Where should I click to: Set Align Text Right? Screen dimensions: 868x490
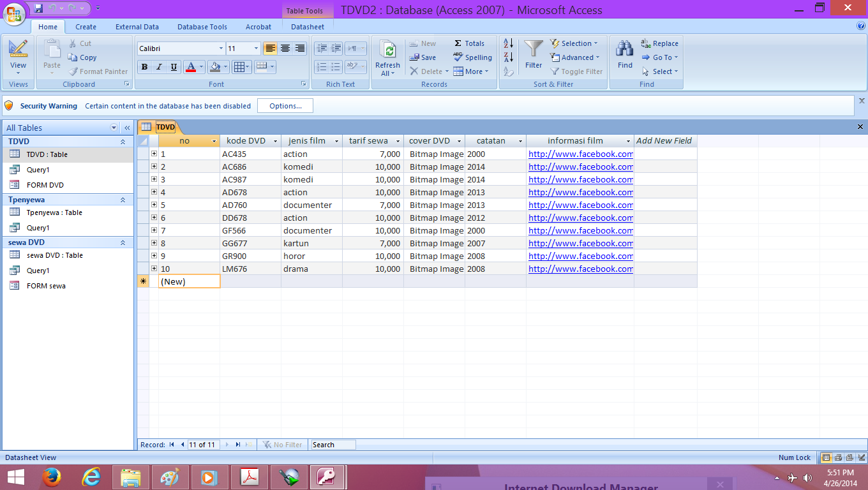coord(299,48)
